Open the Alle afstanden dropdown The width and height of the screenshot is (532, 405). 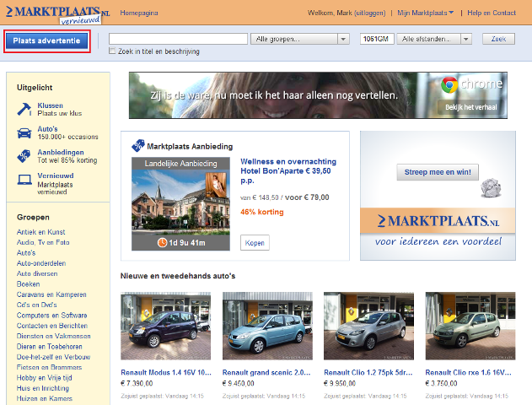click(x=434, y=39)
